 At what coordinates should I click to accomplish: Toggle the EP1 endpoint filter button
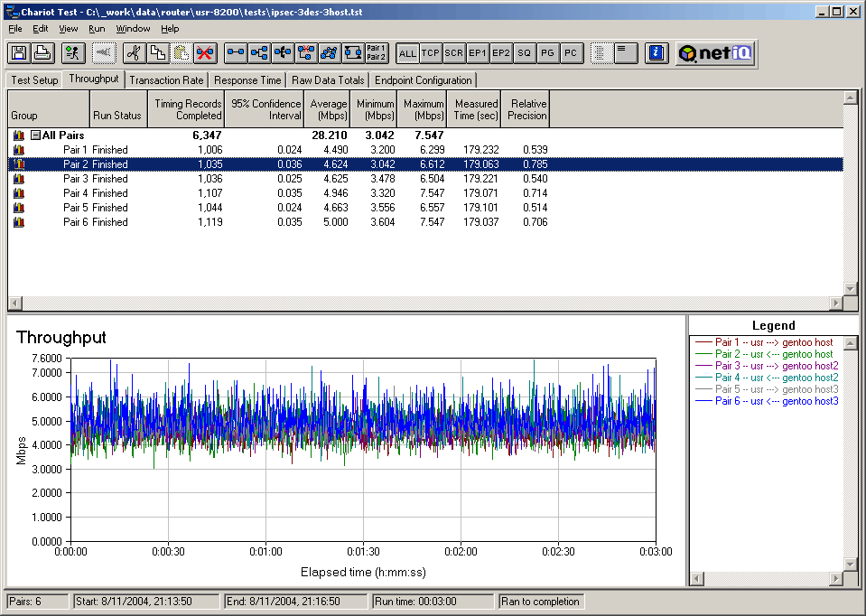coord(478,53)
